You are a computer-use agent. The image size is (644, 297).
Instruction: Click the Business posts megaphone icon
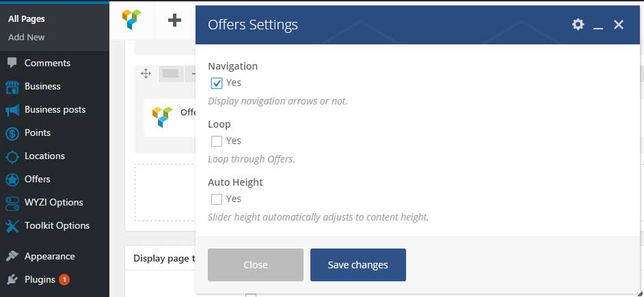(12, 110)
